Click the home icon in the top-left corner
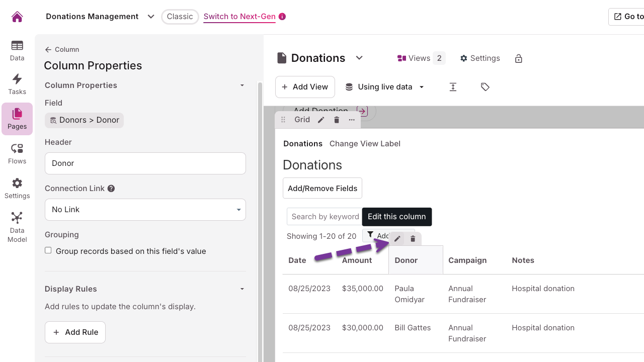644x362 pixels. (x=17, y=17)
